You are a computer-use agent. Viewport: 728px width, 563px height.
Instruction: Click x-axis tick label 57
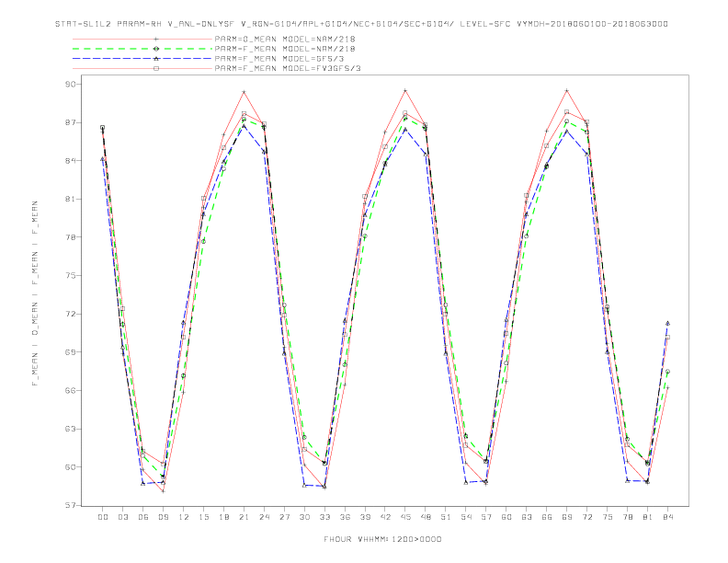click(486, 517)
